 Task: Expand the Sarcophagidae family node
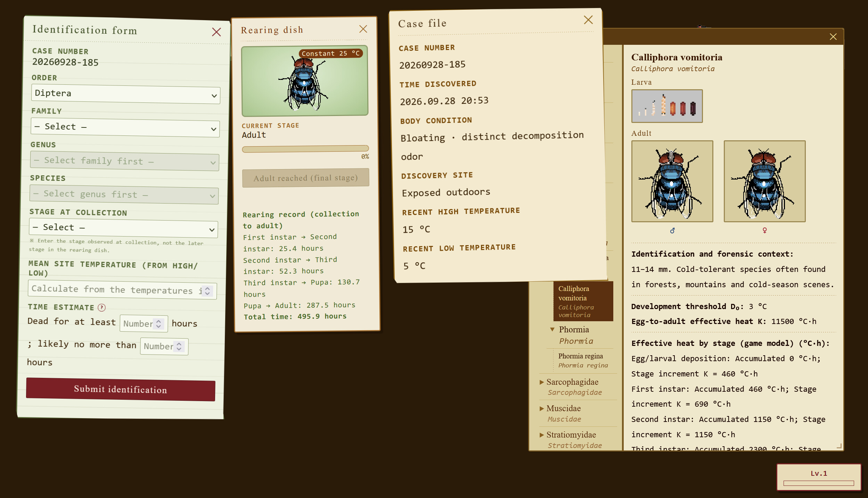541,382
